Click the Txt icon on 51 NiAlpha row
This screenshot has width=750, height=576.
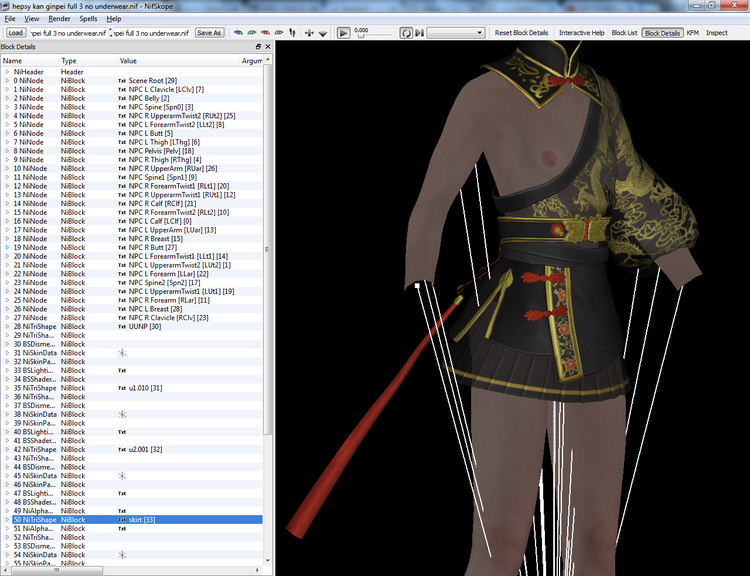click(x=122, y=529)
